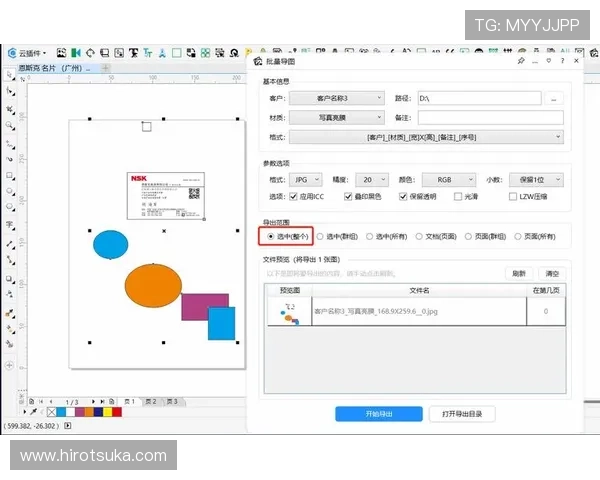Select the Connector tool
Image resolution: width=600 pixels, height=480 pixels.
click(x=10, y=260)
